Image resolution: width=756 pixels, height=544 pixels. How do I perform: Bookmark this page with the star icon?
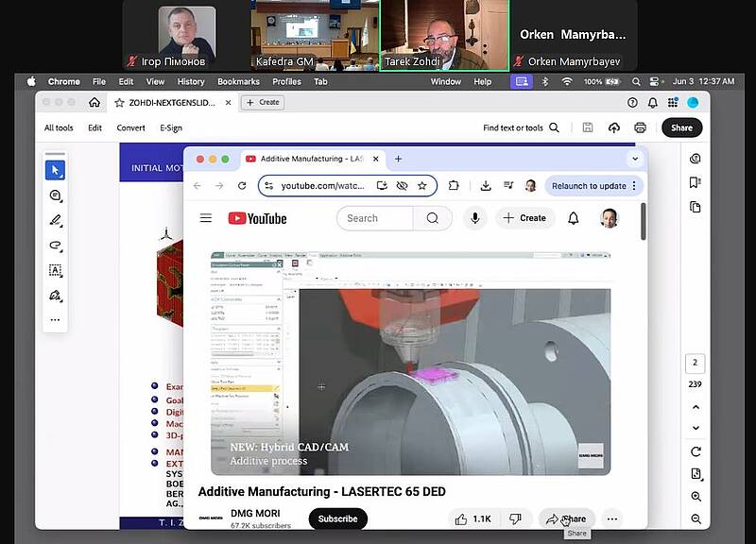[x=421, y=186]
